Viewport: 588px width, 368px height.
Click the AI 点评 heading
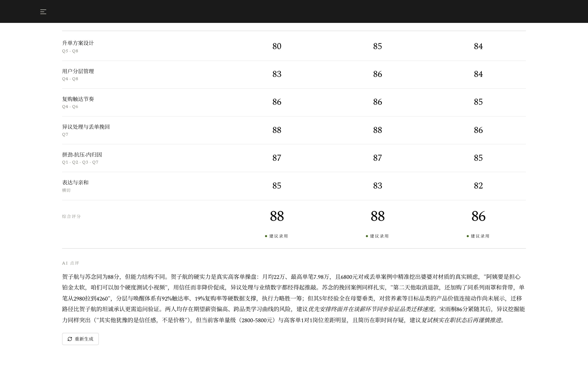coord(71,263)
